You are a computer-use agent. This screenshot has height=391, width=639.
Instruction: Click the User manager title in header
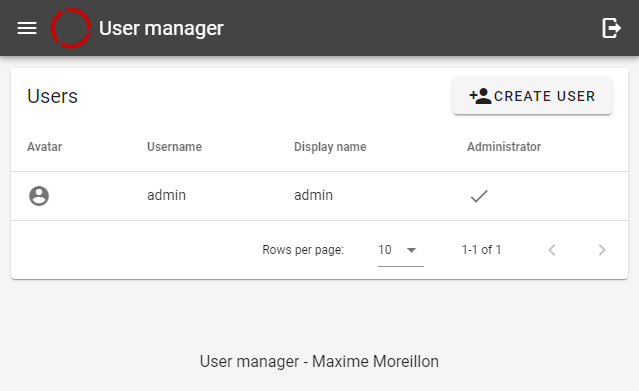[161, 29]
